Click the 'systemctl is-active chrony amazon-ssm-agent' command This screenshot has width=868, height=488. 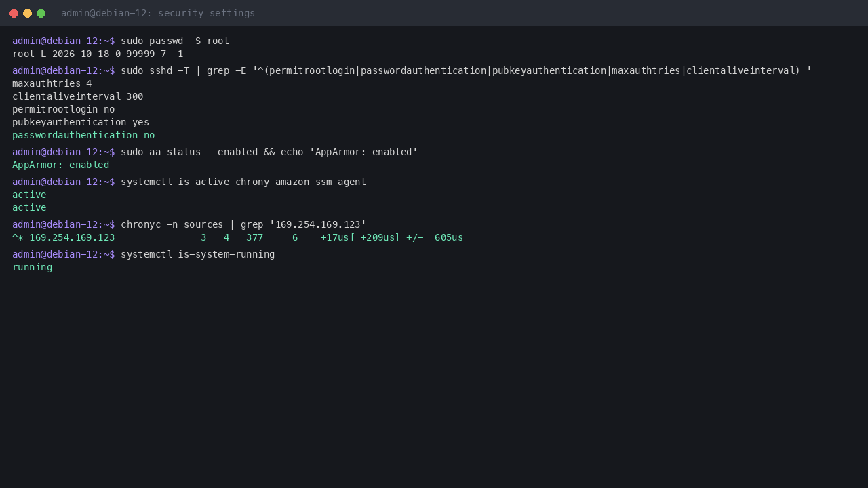click(x=243, y=182)
